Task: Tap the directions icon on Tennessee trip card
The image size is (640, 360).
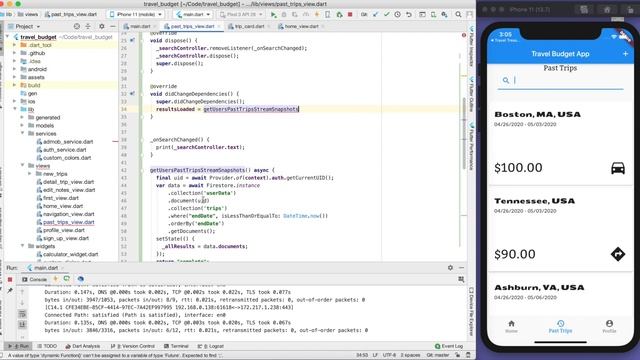Action: (x=618, y=254)
